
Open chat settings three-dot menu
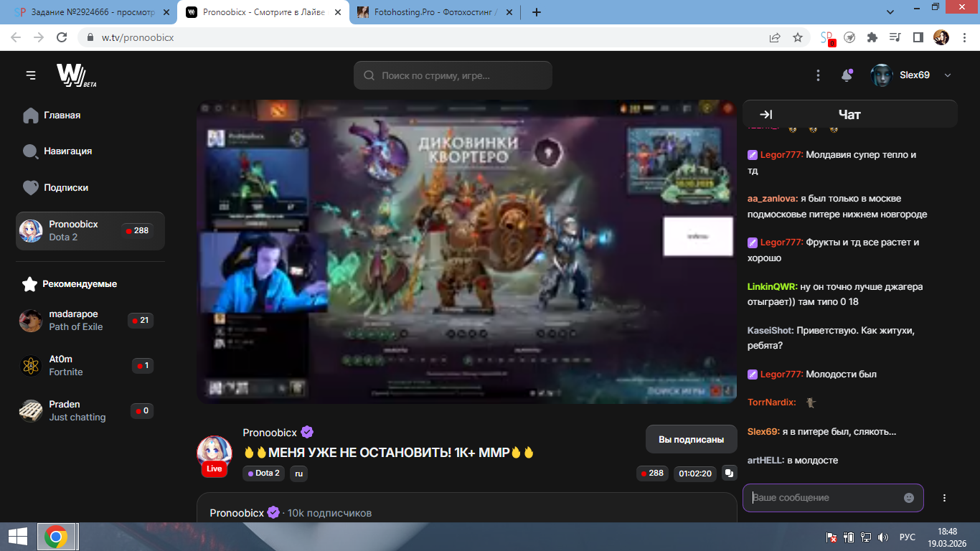[945, 498]
